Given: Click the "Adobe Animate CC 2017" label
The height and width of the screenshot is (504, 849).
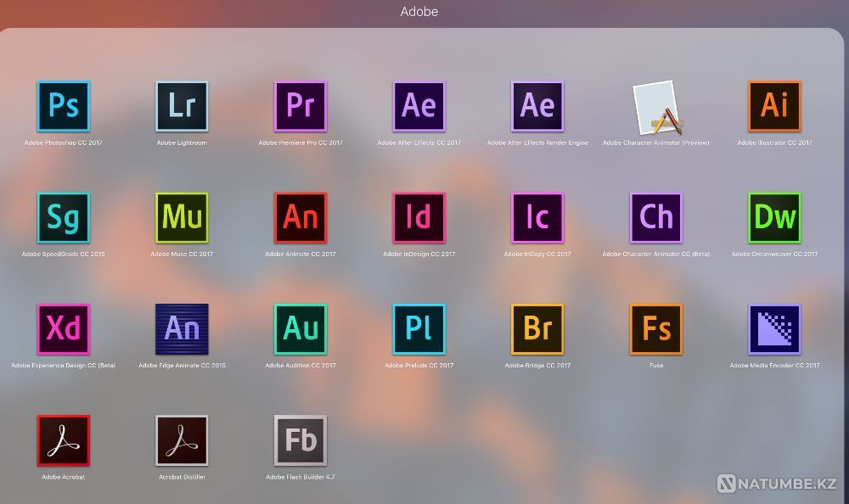Looking at the screenshot, I should [x=301, y=254].
